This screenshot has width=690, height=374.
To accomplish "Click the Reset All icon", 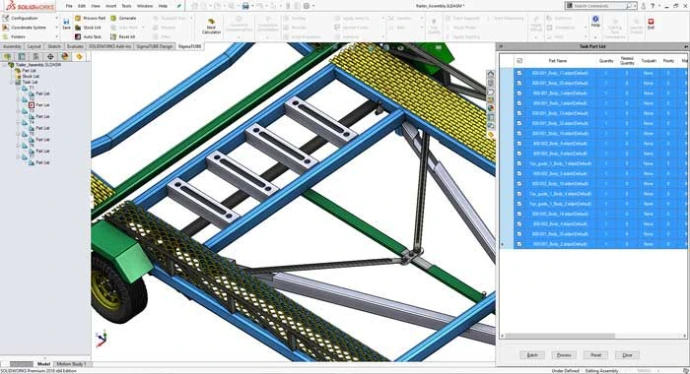I will [114, 37].
